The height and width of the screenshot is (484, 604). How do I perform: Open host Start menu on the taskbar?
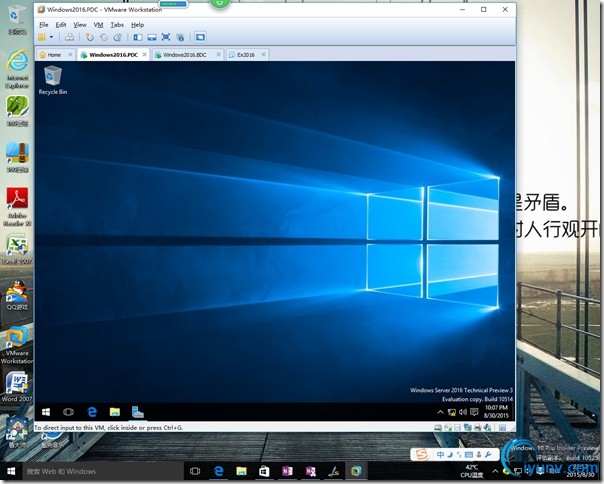11,471
